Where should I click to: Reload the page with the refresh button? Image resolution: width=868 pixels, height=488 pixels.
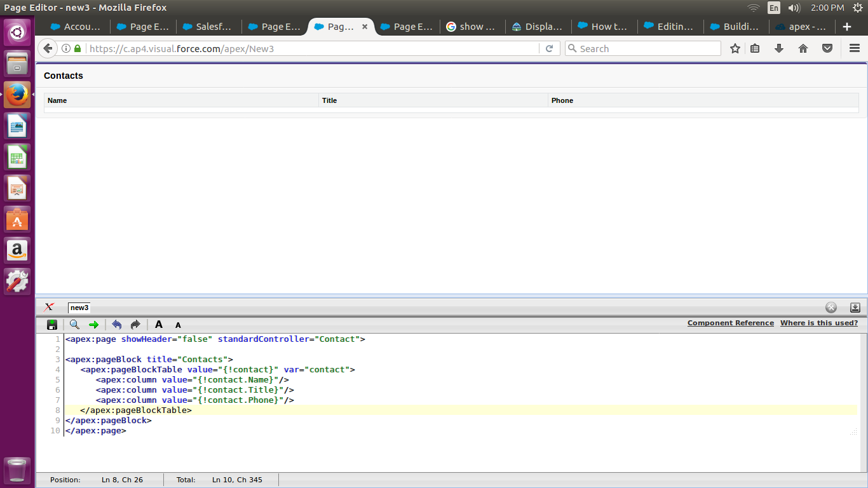click(550, 48)
